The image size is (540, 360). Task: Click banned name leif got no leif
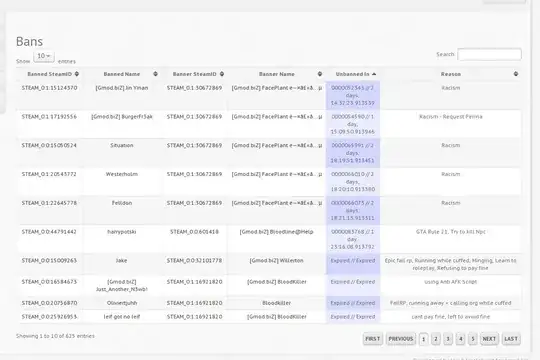[122, 317]
